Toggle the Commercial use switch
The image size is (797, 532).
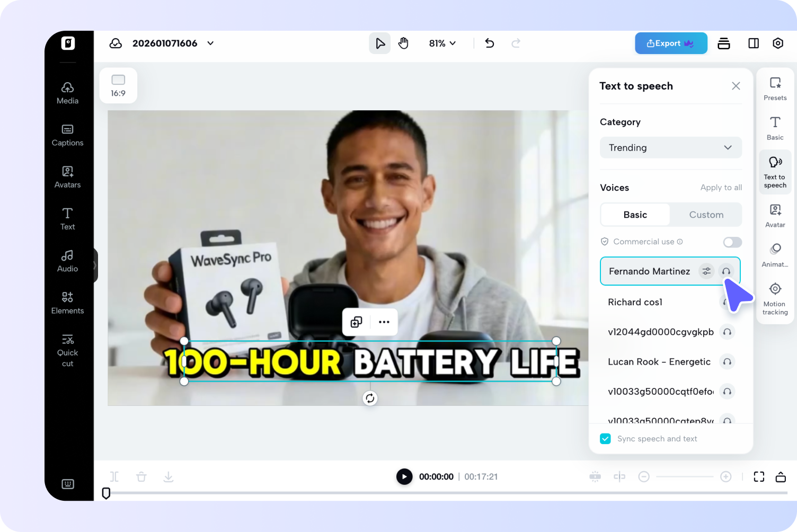pyautogui.click(x=732, y=242)
